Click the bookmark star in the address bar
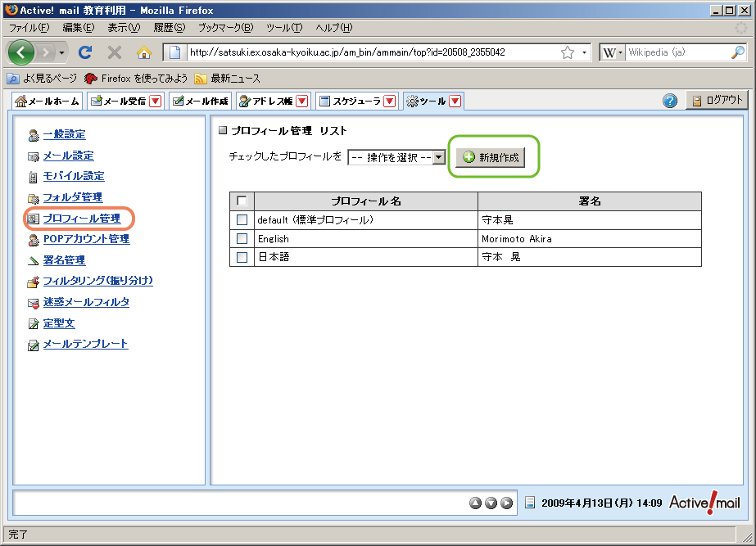 [x=567, y=52]
